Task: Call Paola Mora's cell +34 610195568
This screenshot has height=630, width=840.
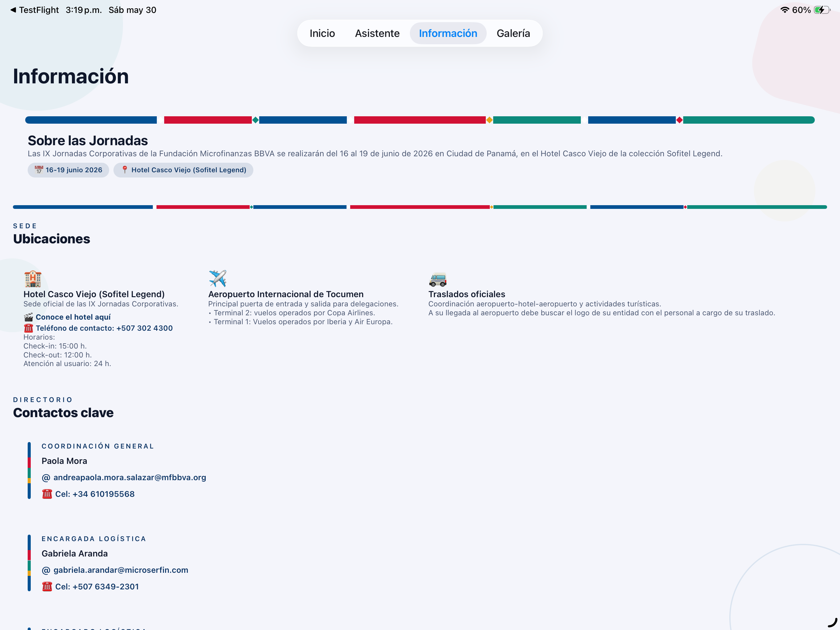Action: [95, 494]
